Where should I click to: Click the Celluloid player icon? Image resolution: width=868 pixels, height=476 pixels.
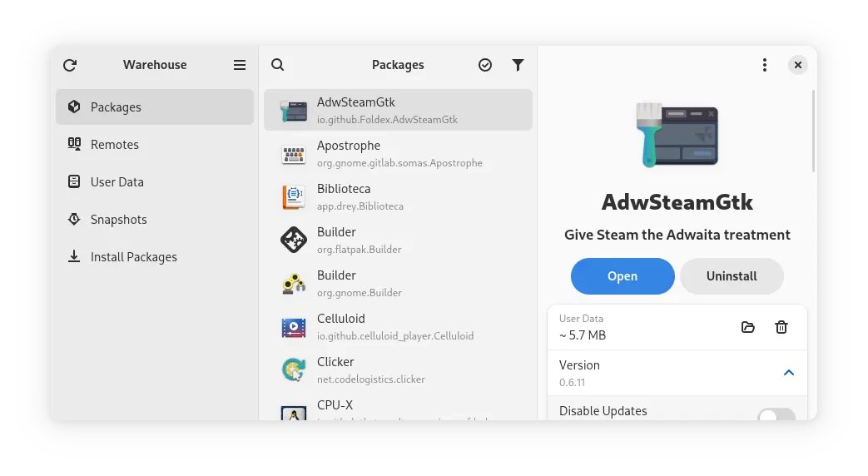(x=294, y=327)
